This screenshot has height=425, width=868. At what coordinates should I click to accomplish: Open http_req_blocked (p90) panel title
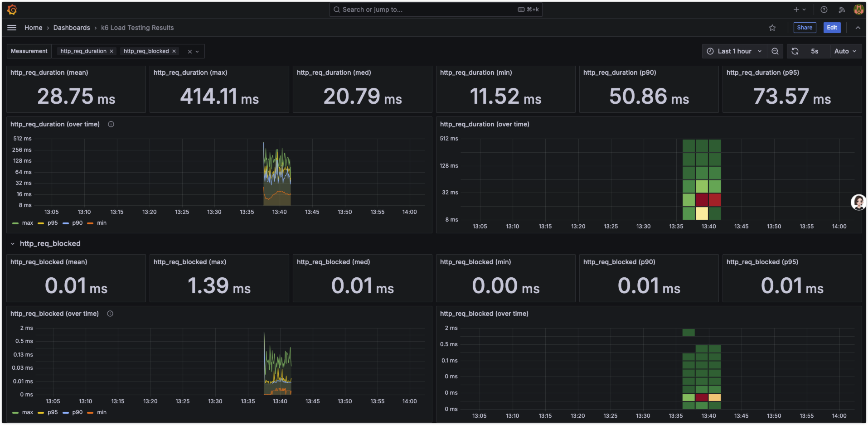[x=619, y=262]
